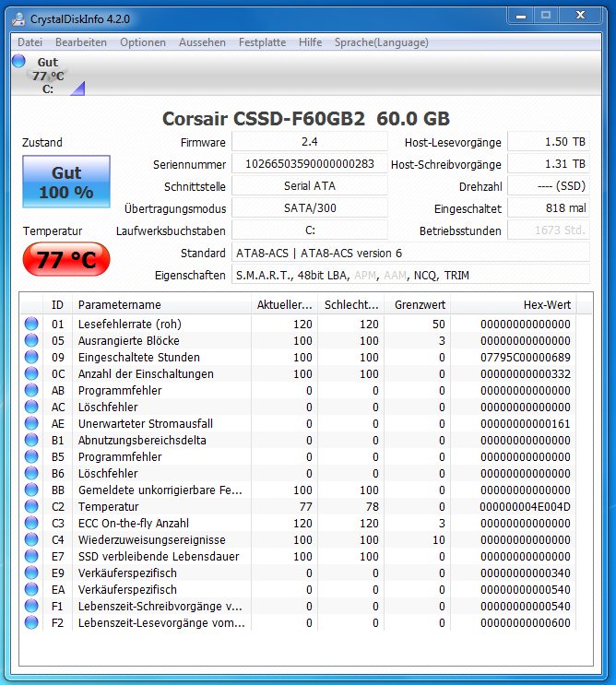Click the Hex-Wert column header
The height and width of the screenshot is (685, 616).
514,304
